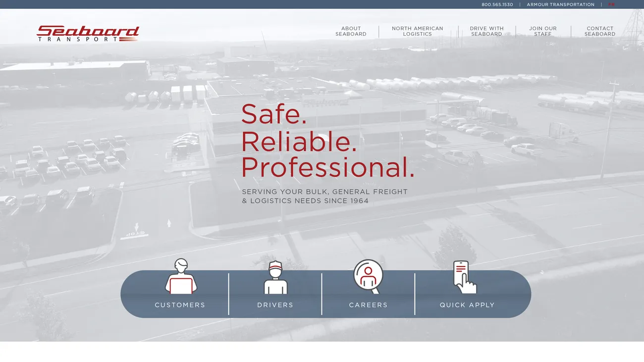Select the DRIVERS label
This screenshot has height=362, width=644.
tap(275, 305)
